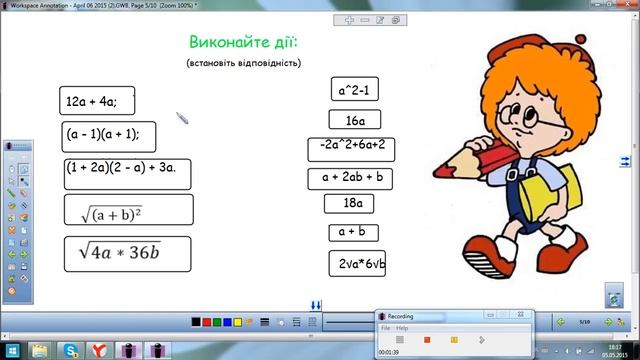Select the '(a - 1)(a + 1);' box

[109, 137]
